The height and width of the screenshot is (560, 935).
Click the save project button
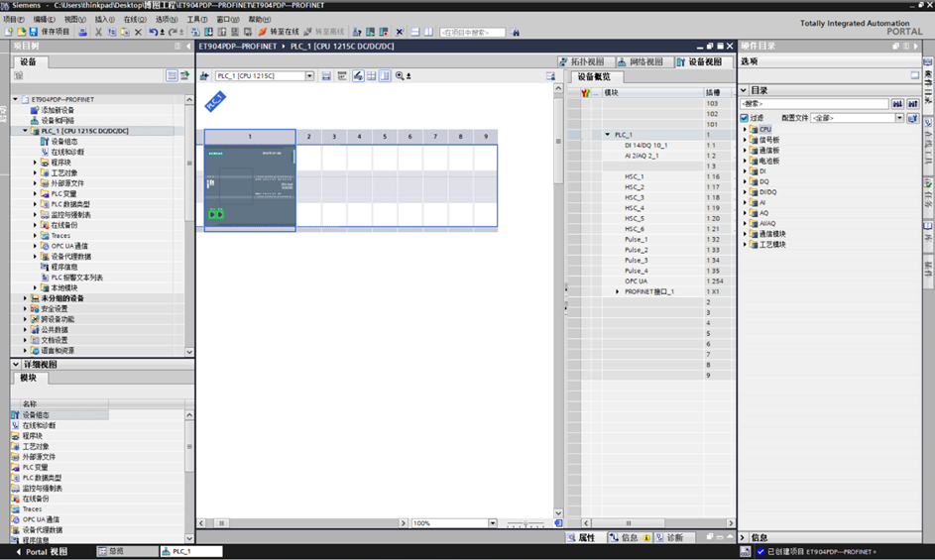pos(50,32)
